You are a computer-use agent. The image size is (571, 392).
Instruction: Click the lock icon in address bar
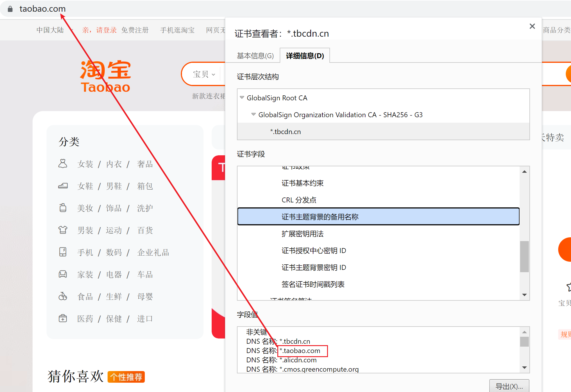tap(10, 9)
